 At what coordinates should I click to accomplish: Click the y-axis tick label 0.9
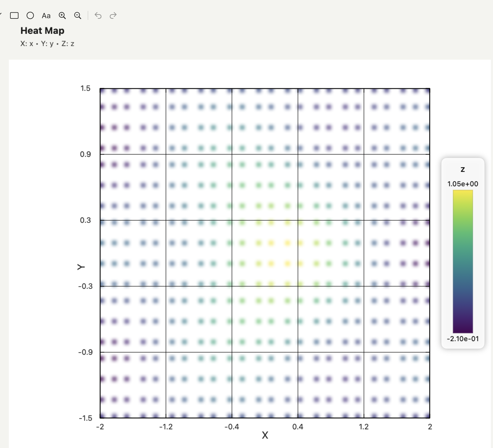tap(85, 154)
